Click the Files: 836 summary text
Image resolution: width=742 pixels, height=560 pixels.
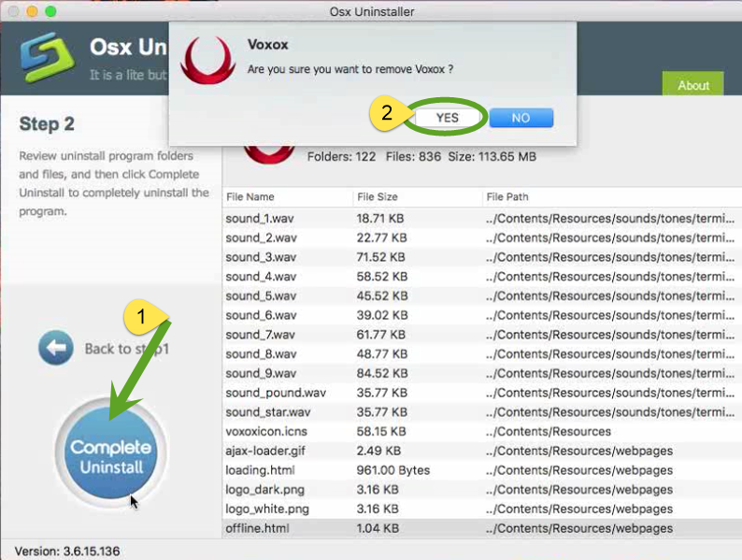[413, 157]
